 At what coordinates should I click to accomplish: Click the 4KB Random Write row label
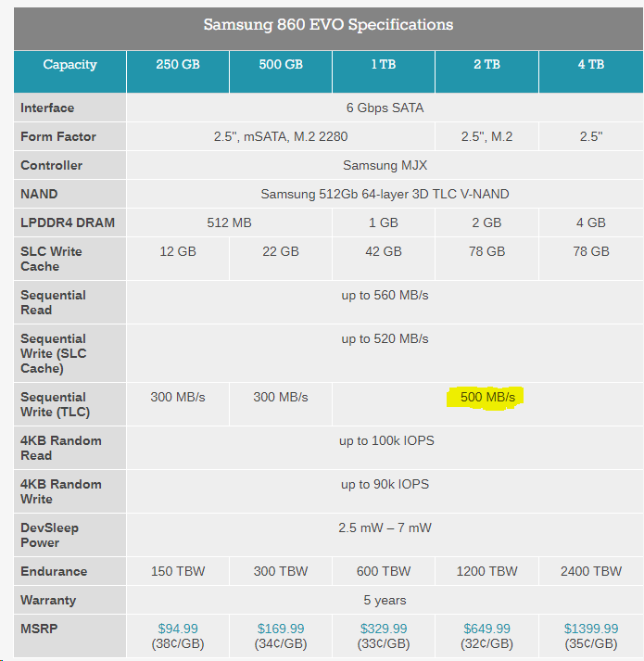coord(60,491)
